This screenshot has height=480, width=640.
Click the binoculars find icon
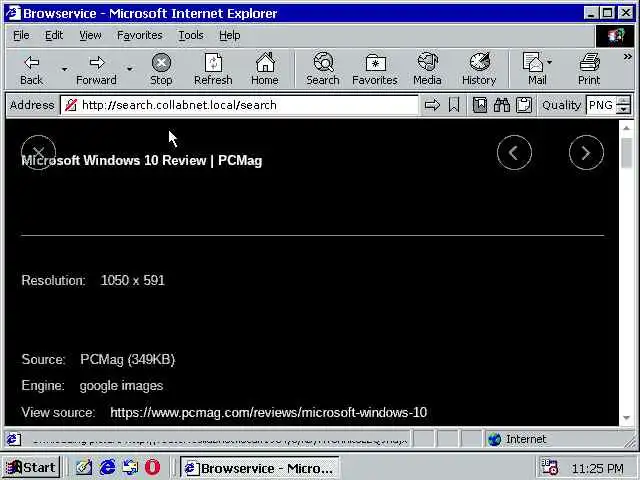click(x=502, y=105)
